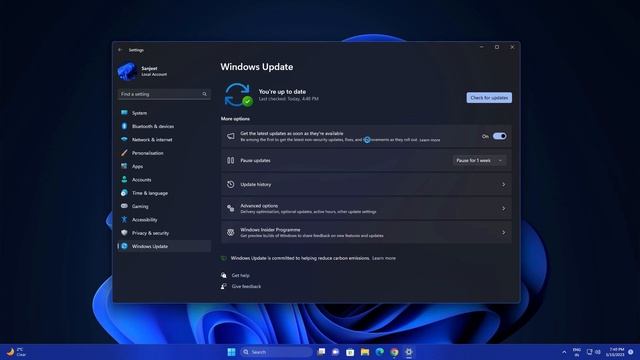Click the Sanjeet profile picture
Screen dimensions: 640x360
pos(127,71)
